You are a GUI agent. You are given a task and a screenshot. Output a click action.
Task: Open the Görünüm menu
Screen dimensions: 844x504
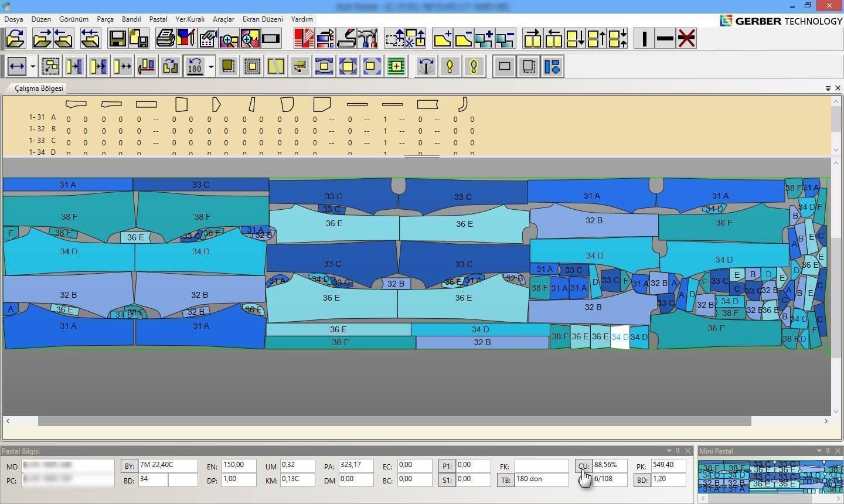pos(74,19)
